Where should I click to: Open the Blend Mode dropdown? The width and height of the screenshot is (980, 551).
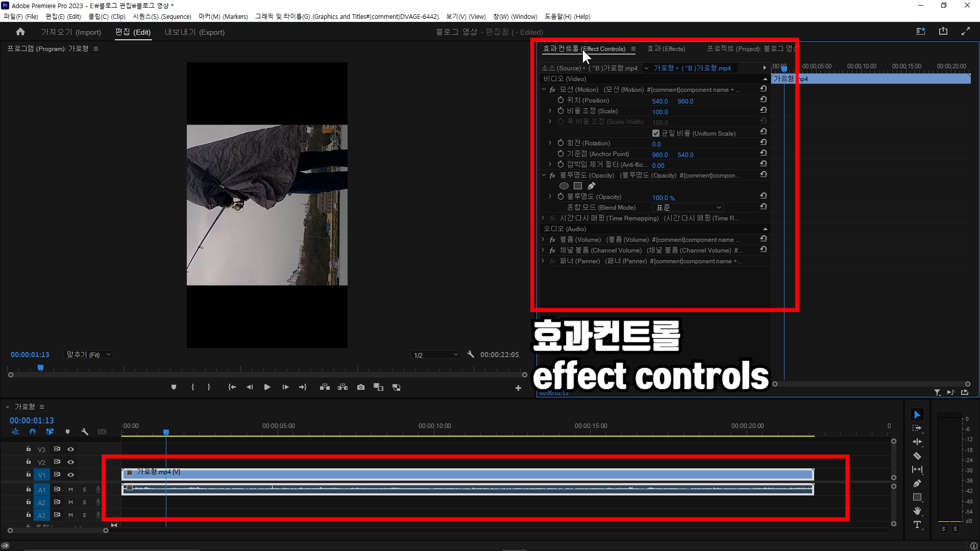[x=688, y=208]
